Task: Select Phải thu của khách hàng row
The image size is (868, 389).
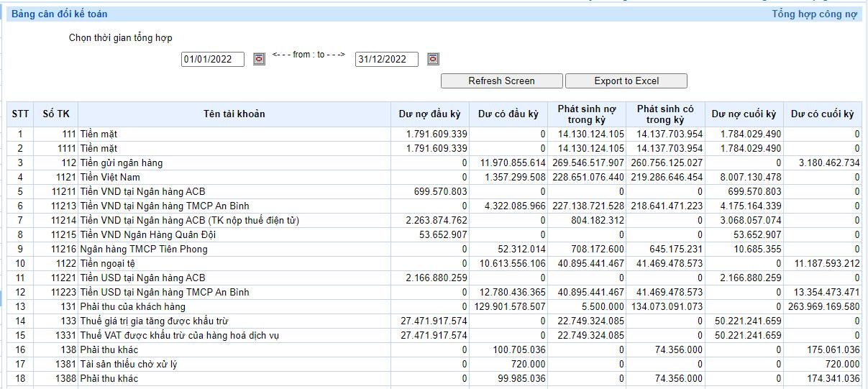Action: (132, 306)
